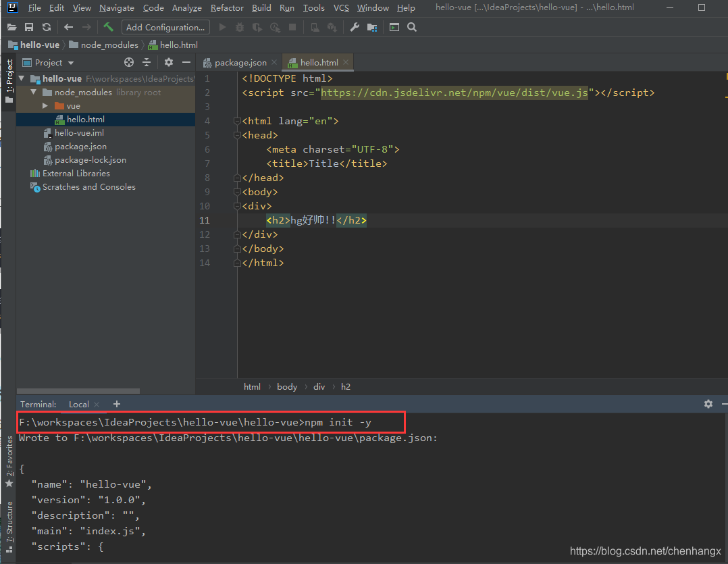Screen dimensions: 728x564
Task: Toggle the 2: Favorites side tool window
Action: 9,462
